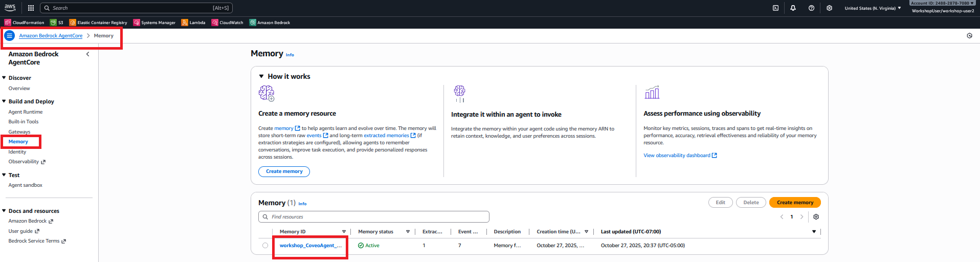980x262 pixels.
Task: Click the Active status cell
Action: click(369, 246)
